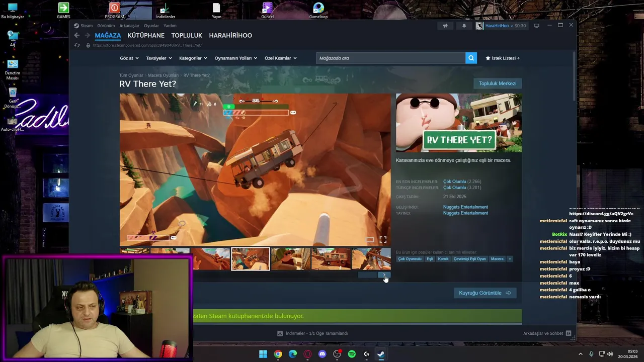Image resolution: width=644 pixels, height=362 pixels.
Task: Open PROGRAM desktop shortcut
Action: [x=115, y=11]
